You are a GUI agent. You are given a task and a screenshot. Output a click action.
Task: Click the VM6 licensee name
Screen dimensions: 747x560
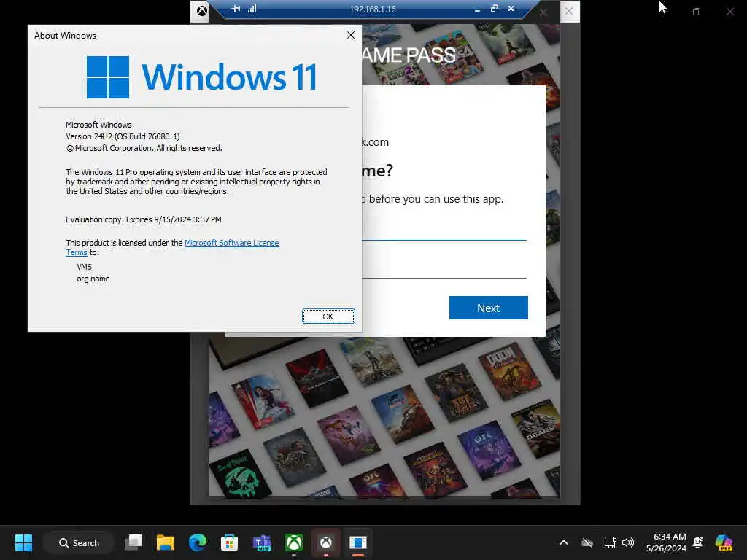85,267
